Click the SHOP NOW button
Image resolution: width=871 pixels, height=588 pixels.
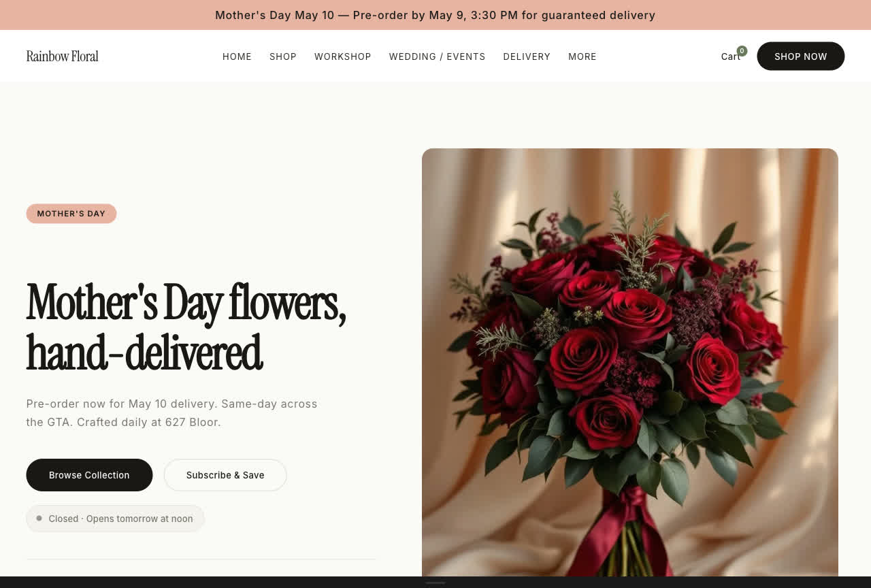click(801, 56)
